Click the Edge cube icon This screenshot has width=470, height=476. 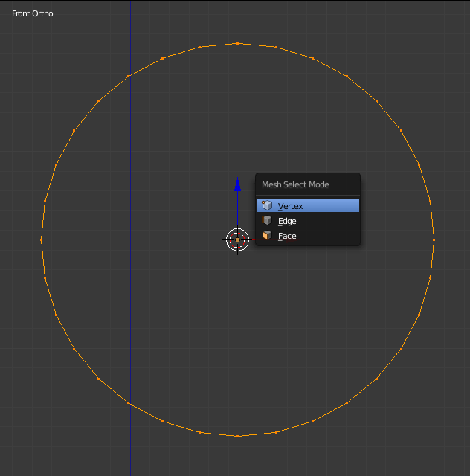(266, 220)
